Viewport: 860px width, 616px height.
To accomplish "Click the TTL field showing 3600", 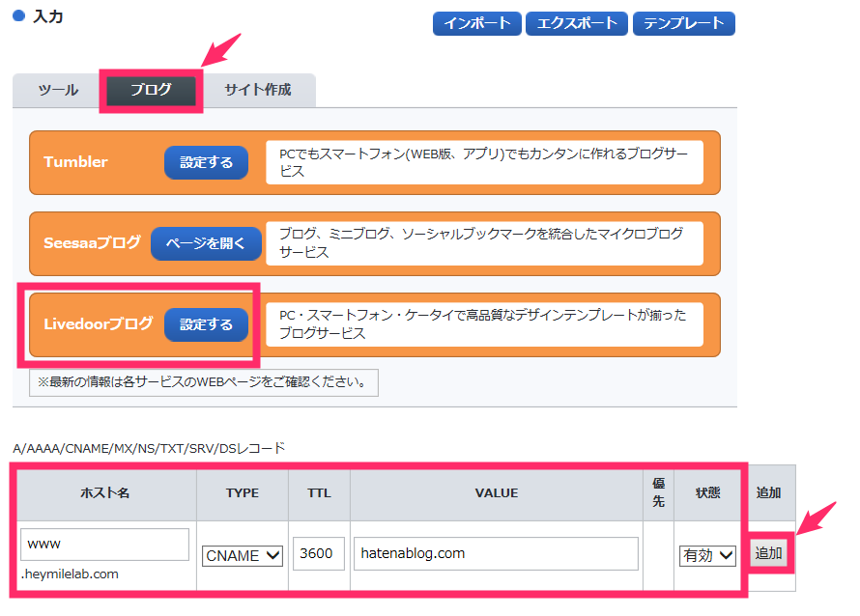I will pyautogui.click(x=319, y=553).
